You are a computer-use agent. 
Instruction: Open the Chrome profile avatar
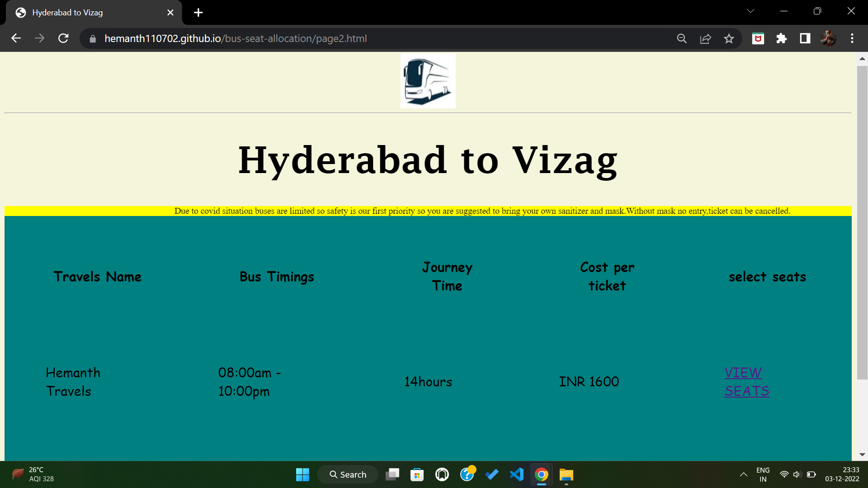(828, 38)
